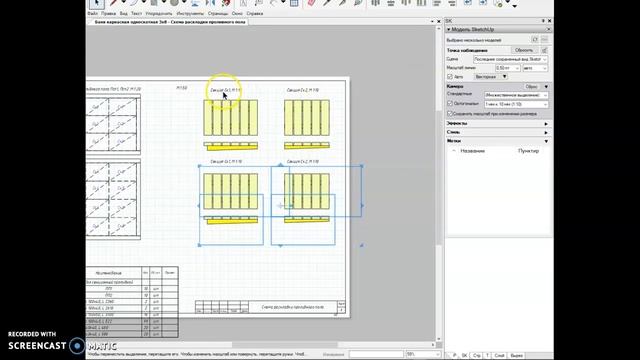
Task: Activate the Circle shape tool
Action: (x=174, y=3)
